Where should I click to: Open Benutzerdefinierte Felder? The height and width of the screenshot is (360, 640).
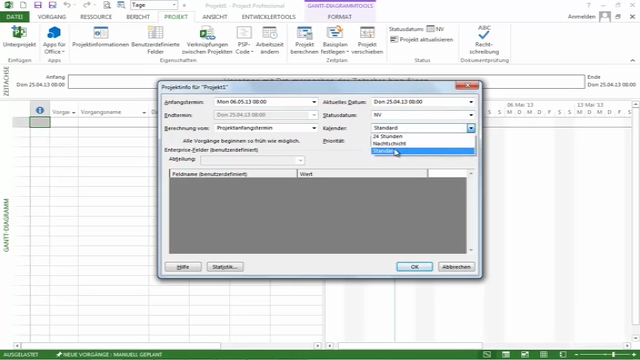click(x=156, y=40)
